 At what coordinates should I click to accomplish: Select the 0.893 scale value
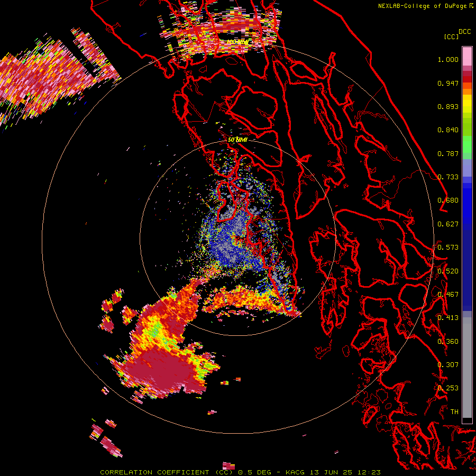coord(448,106)
